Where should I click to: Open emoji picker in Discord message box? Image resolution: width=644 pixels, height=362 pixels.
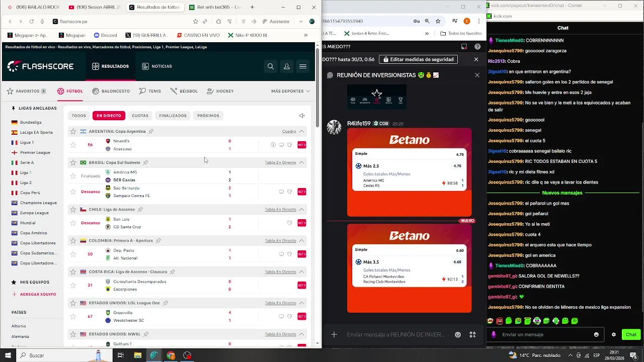pyautogui.click(x=458, y=335)
